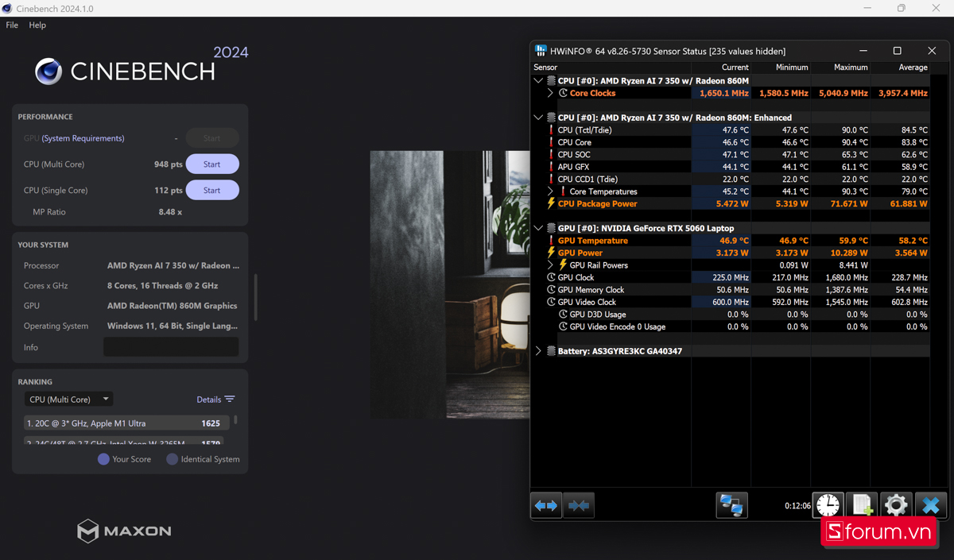
Task: Collapse the GPU [#0] NVIDIA GeForce sensor group
Action: click(538, 228)
